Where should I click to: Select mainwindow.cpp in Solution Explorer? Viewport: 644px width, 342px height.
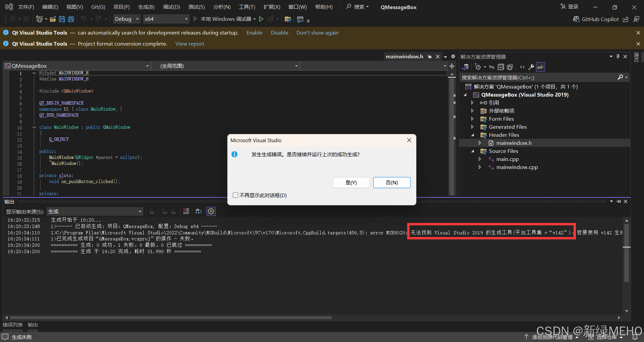pyautogui.click(x=517, y=167)
